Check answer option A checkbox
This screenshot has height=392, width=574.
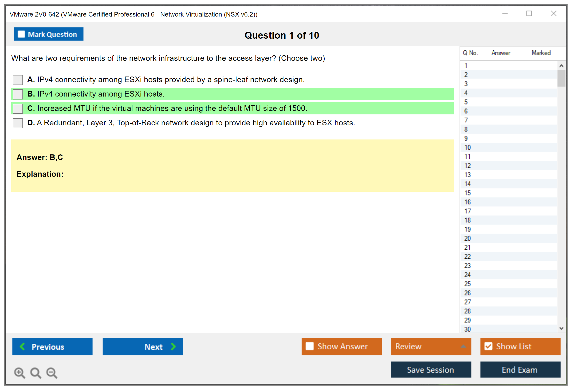(18, 80)
